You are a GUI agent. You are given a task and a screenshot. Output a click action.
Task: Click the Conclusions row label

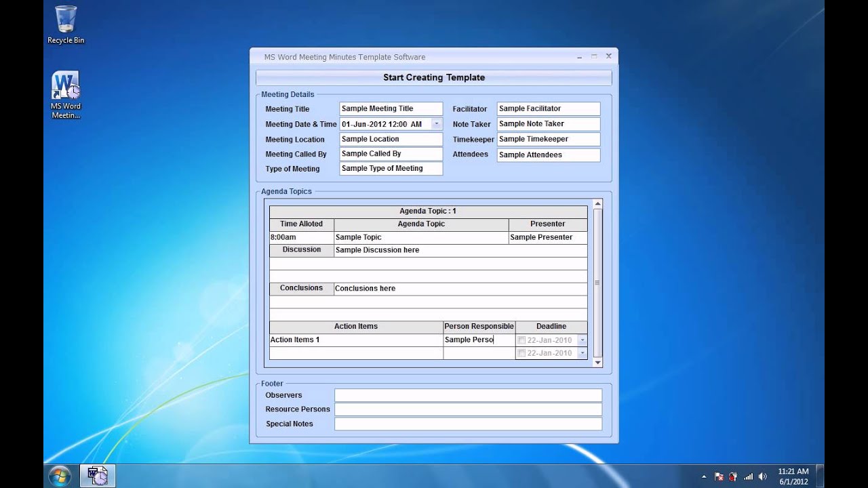click(302, 288)
